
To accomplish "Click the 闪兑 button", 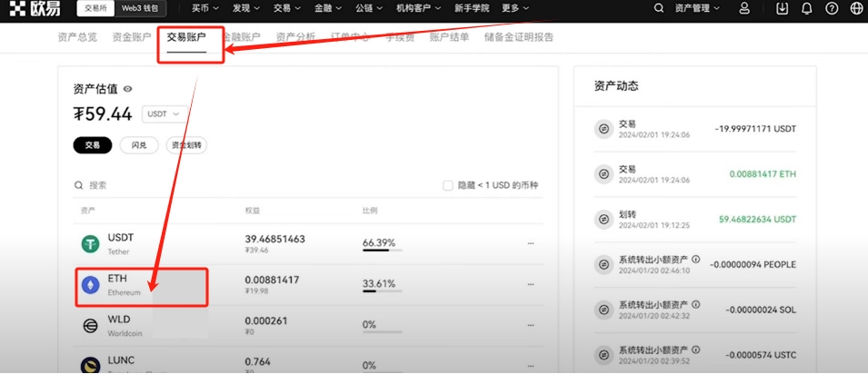I will point(139,145).
